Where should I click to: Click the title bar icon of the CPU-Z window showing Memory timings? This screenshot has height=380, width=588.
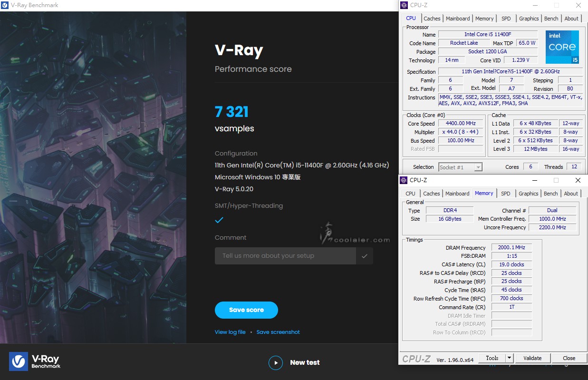[404, 180]
